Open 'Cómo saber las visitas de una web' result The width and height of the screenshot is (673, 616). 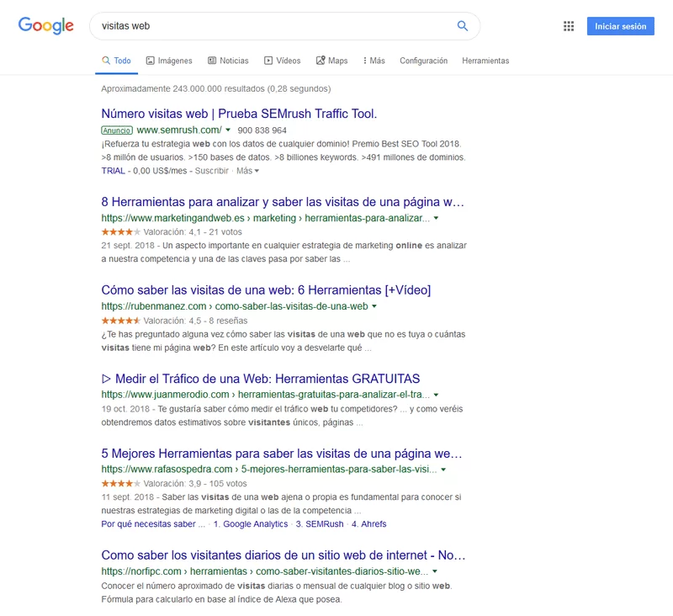point(266,290)
